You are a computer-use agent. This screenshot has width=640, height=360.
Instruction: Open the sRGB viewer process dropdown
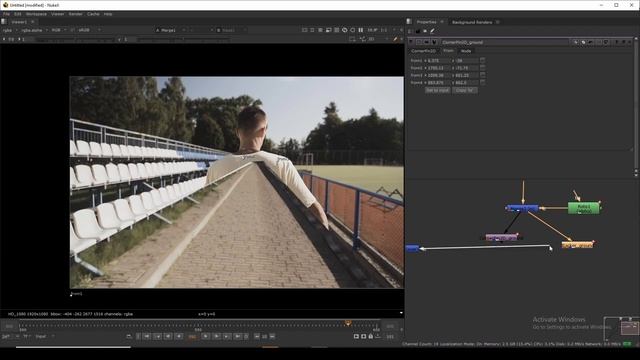coord(89,30)
